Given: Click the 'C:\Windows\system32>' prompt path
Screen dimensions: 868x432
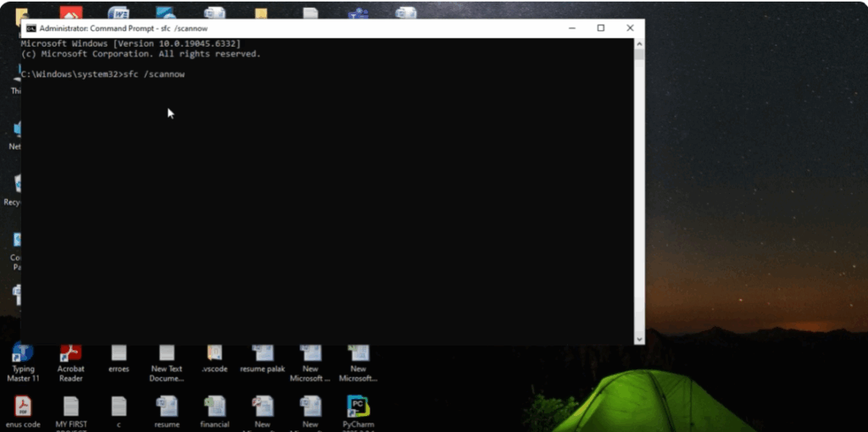Looking at the screenshot, I should [x=71, y=75].
